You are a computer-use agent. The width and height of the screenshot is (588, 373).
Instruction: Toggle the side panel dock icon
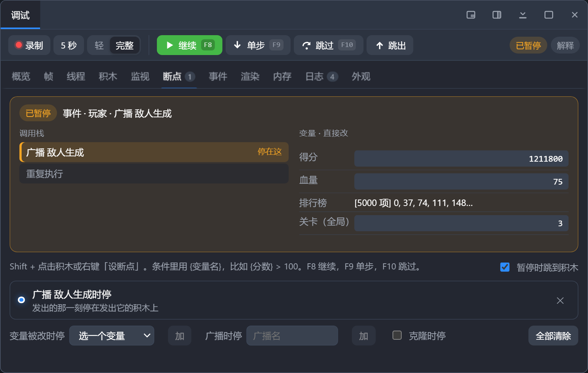pyautogui.click(x=497, y=15)
